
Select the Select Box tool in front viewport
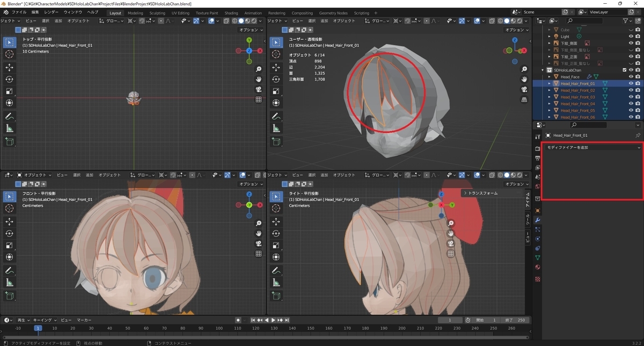click(10, 197)
